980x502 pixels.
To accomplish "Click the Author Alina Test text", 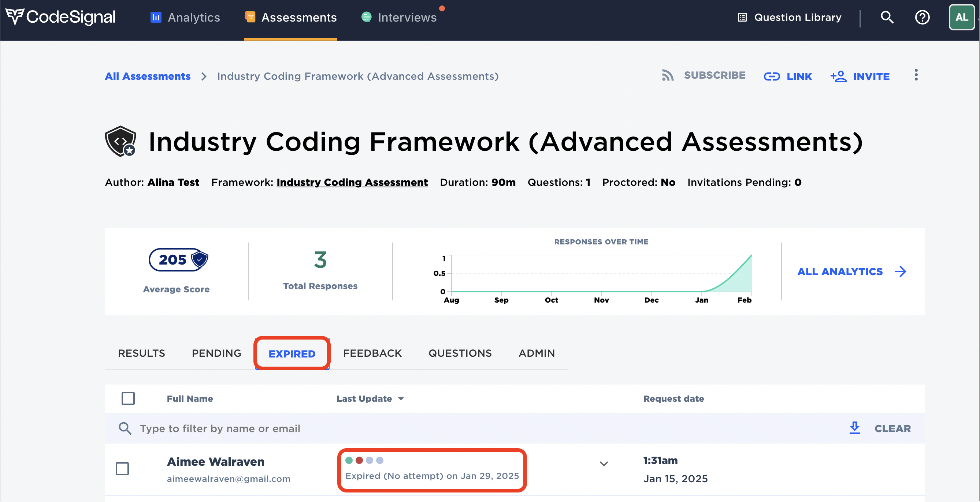I will [x=152, y=183].
